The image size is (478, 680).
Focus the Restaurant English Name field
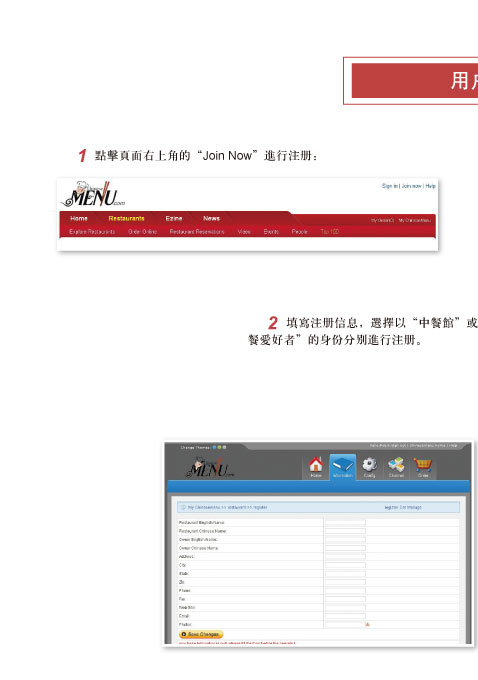pos(345,523)
